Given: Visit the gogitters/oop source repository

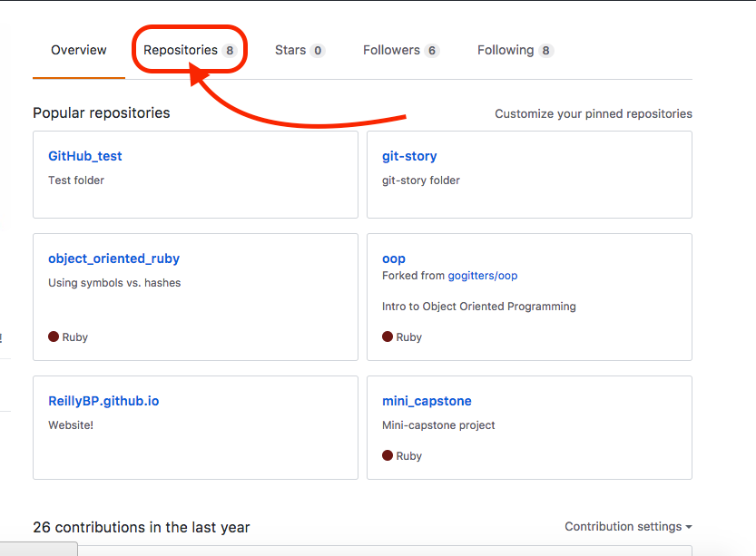Looking at the screenshot, I should [483, 275].
